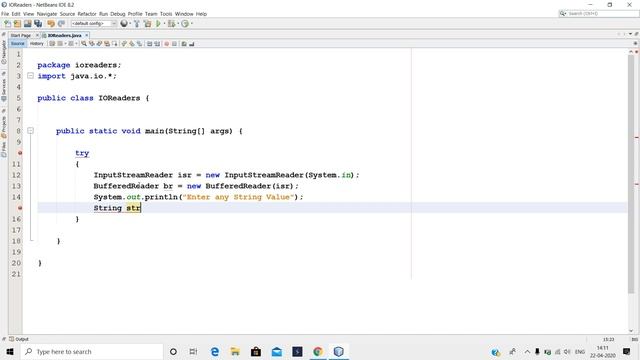Image resolution: width=640 pixels, height=360 pixels.
Task: Open Chrome from the taskbar
Action: pos(318,351)
